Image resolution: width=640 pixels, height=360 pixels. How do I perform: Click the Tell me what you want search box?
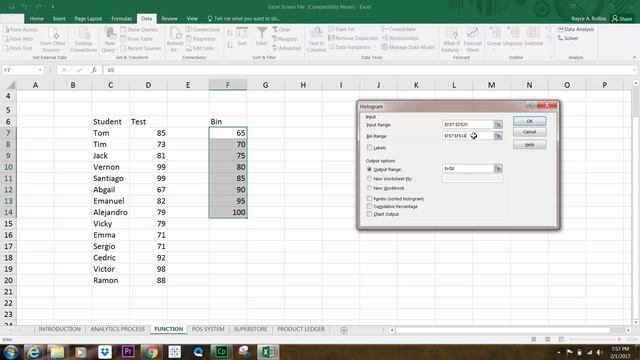(244, 19)
